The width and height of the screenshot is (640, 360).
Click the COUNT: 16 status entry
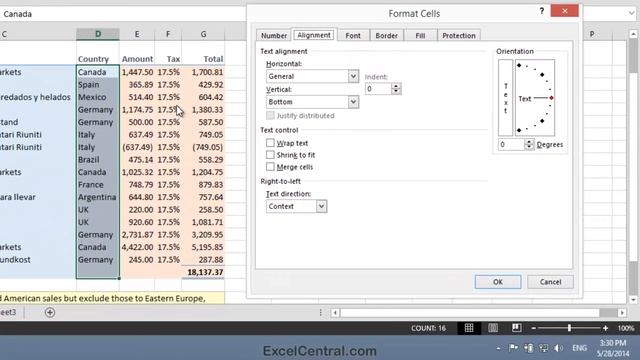click(429, 328)
